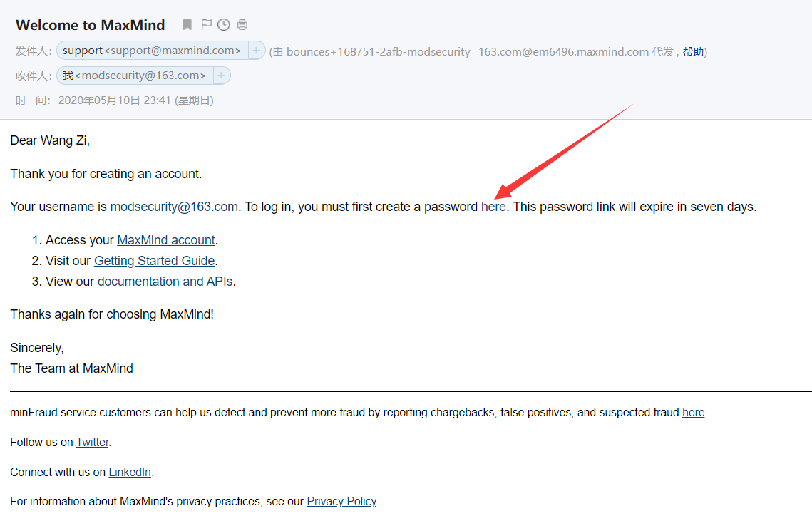Click the modsecurity@163.com username link
Viewport: 812px width, 526px height.
pyautogui.click(x=174, y=207)
